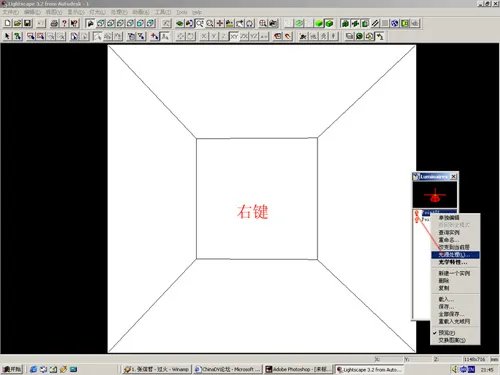Click the dark green Lightscape toolbar icon
This screenshot has width=500, height=375.
coord(359,36)
